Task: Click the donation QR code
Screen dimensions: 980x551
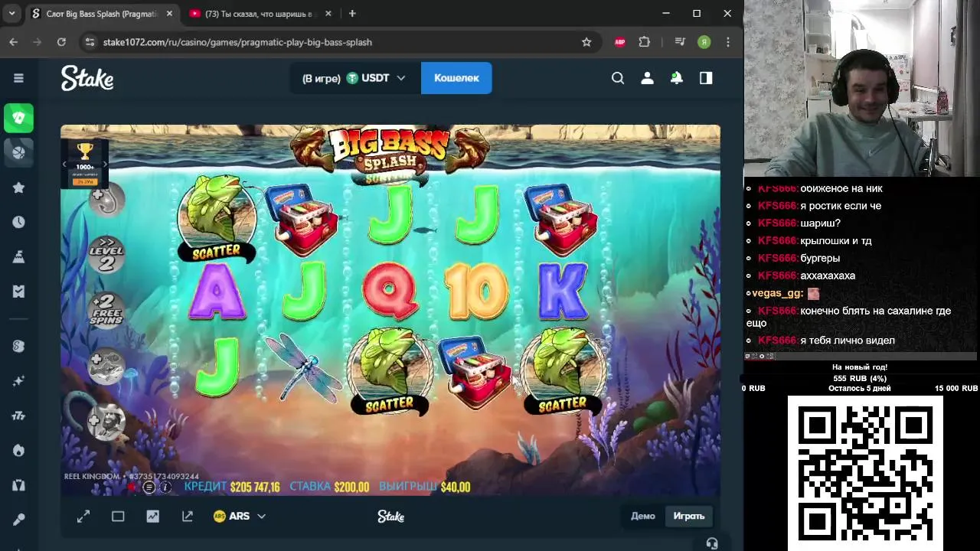Action: click(865, 473)
